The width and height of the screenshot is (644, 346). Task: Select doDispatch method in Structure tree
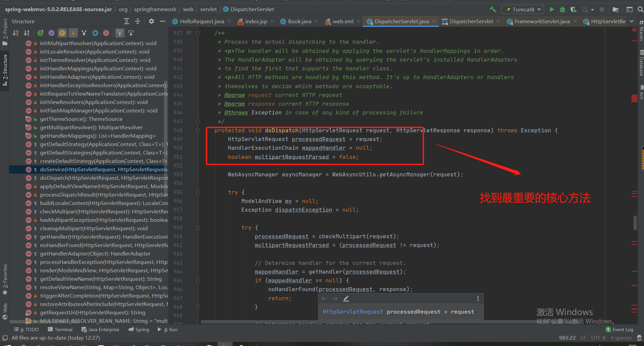coord(88,178)
